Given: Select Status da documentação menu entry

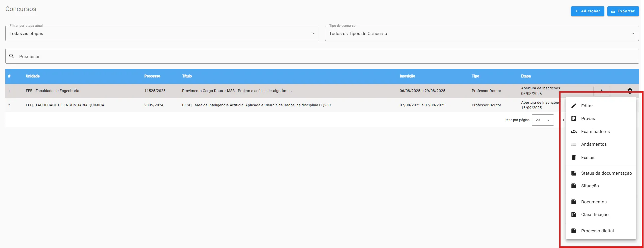Looking at the screenshot, I should pyautogui.click(x=606, y=173).
